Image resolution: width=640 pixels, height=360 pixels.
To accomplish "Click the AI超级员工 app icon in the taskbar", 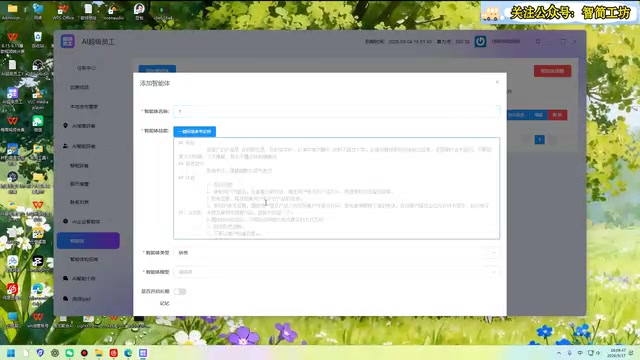I will coord(143,353).
